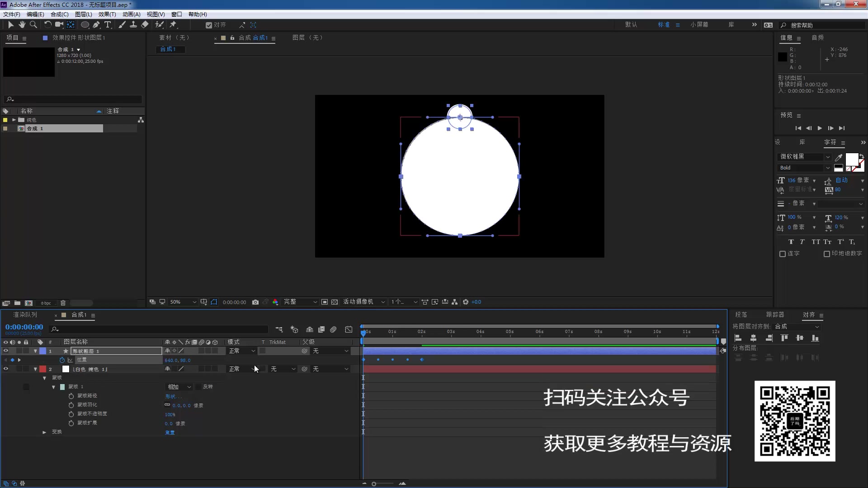Select the Horizontal Type tool
The width and height of the screenshot is (868, 488).
(x=108, y=25)
